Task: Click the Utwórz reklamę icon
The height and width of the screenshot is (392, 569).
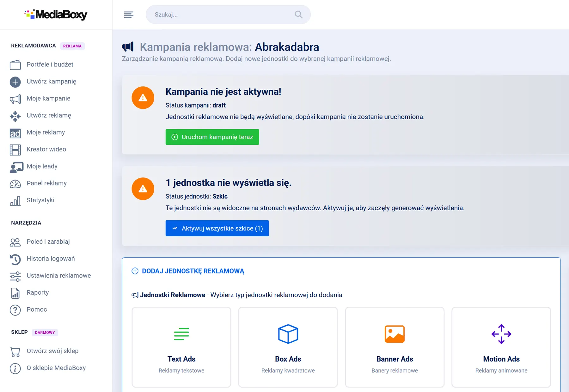Action: coord(15,116)
